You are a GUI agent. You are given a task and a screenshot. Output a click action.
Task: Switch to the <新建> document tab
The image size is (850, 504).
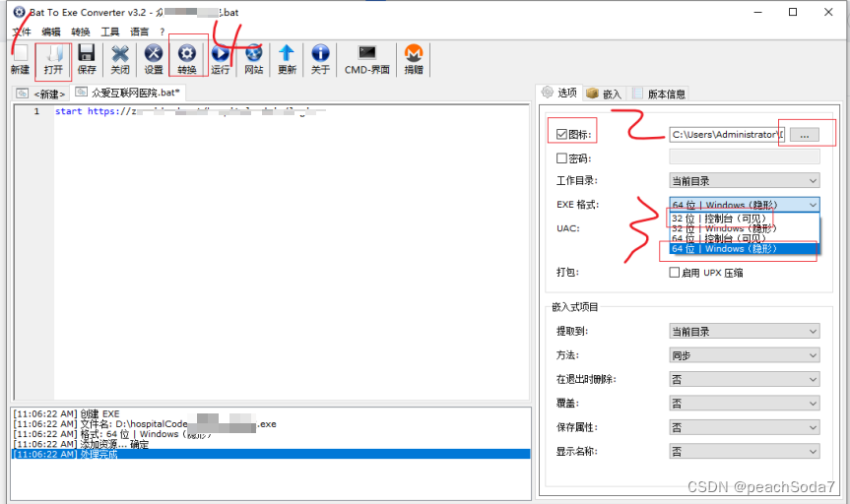click(x=41, y=94)
